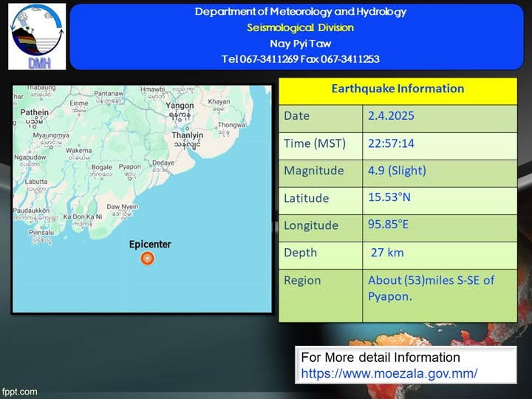Click the fppt.com watermark text
Viewport: 532px width, 399px height.
19,392
